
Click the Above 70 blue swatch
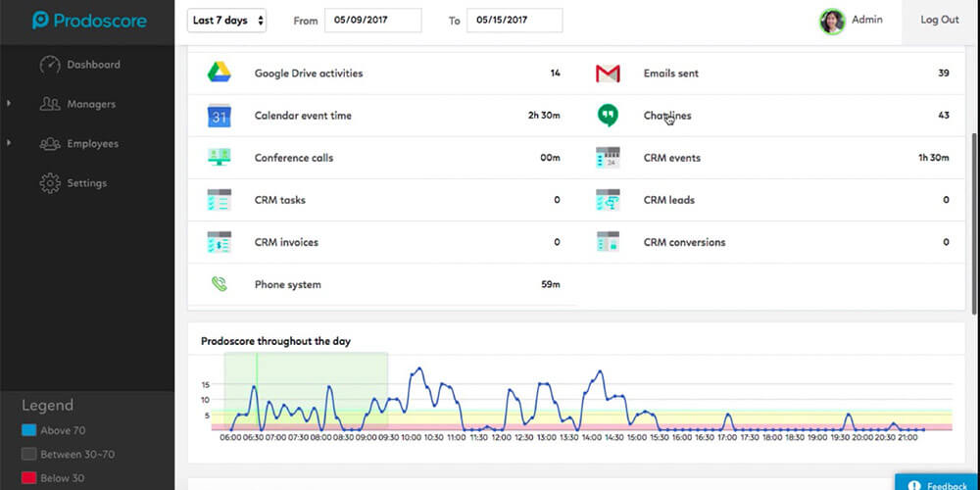tap(28, 430)
